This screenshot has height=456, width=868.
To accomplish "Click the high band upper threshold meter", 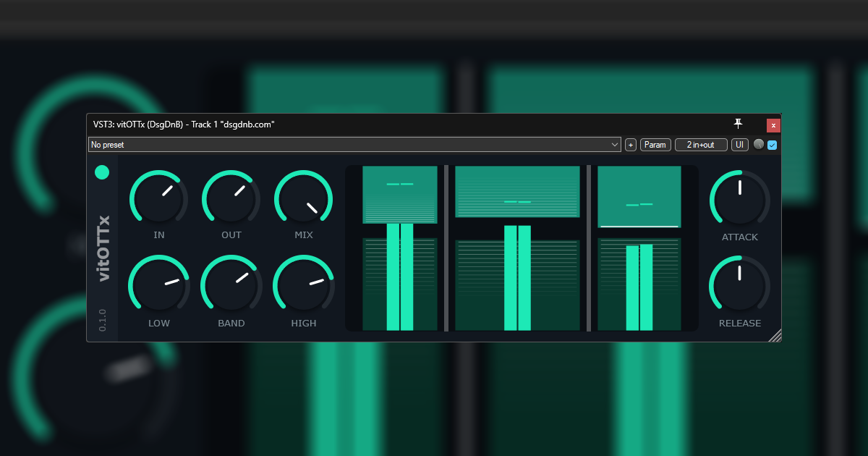I will point(639,196).
